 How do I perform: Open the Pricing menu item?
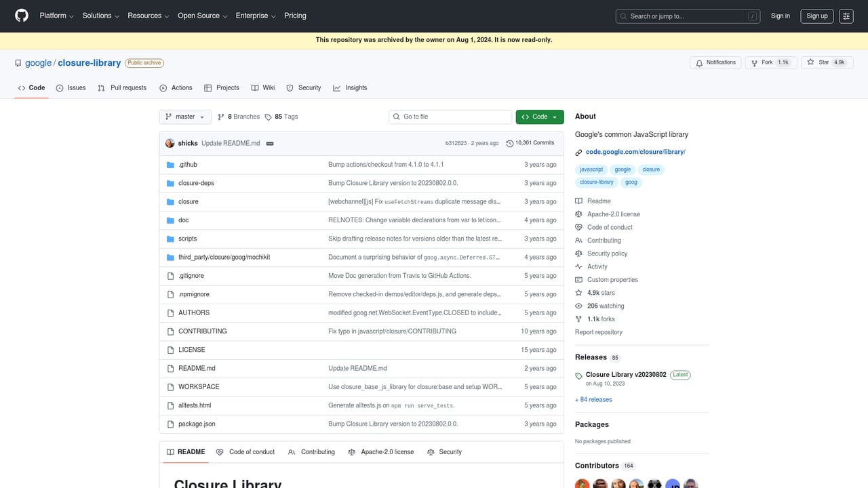(x=295, y=16)
